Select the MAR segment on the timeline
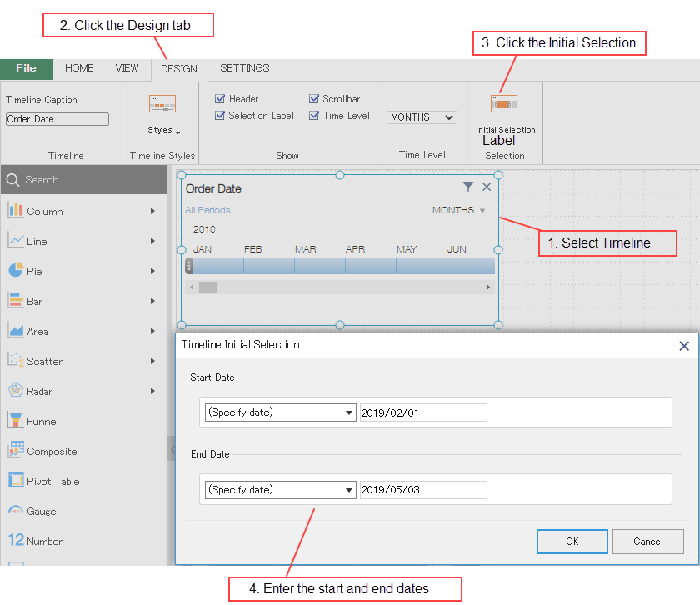Image resolution: width=700 pixels, height=605 pixels. tap(320, 266)
